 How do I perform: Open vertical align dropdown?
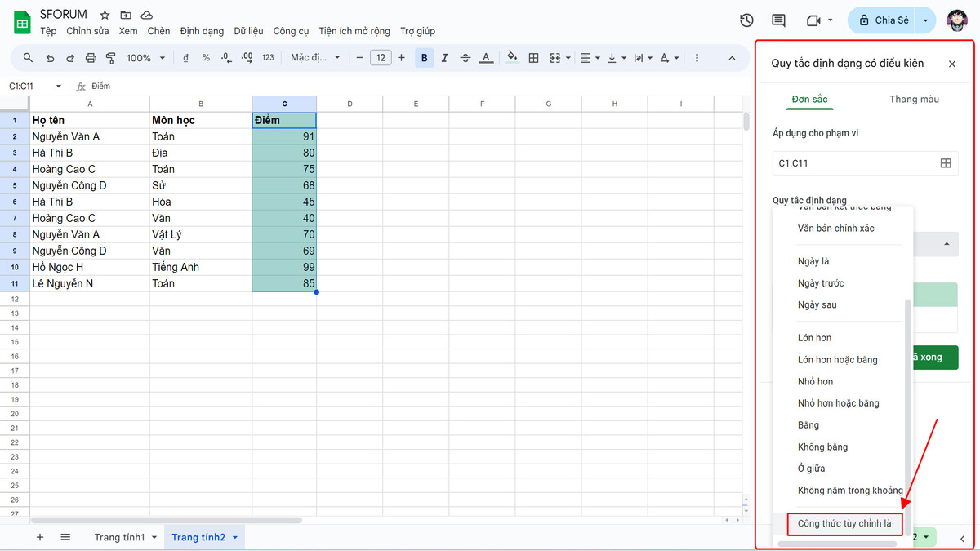tap(617, 58)
